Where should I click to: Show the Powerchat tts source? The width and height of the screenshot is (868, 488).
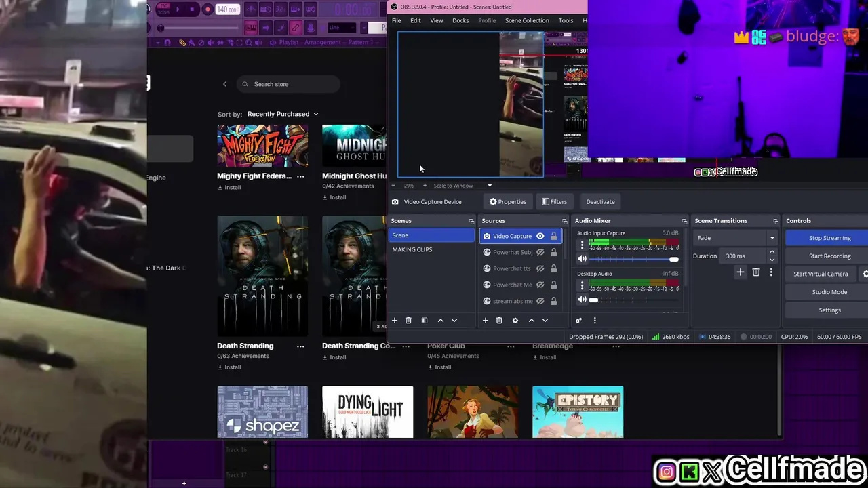coord(540,268)
